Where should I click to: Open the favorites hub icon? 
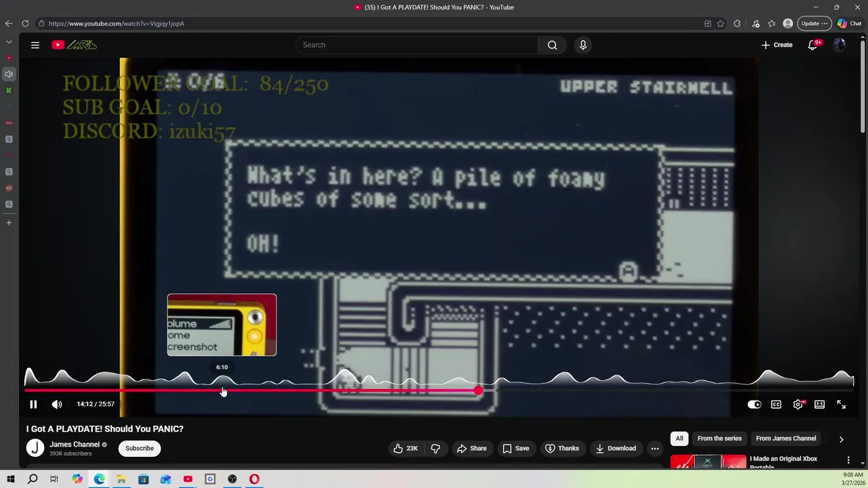click(x=772, y=24)
